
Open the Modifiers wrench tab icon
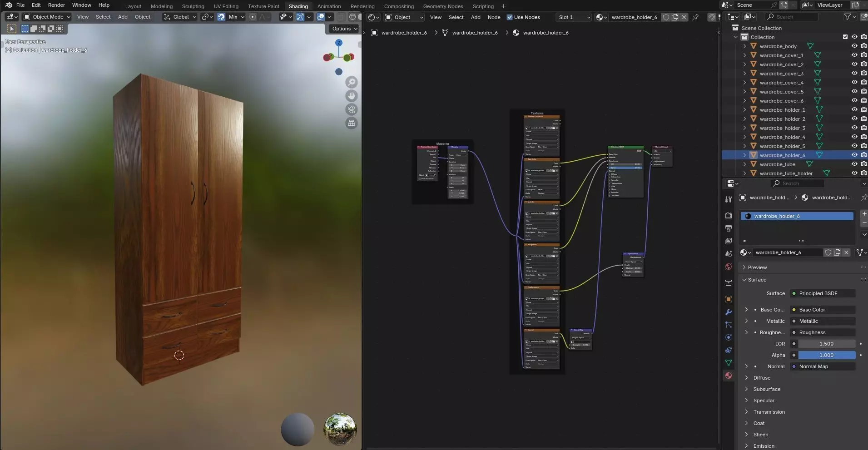point(729,312)
